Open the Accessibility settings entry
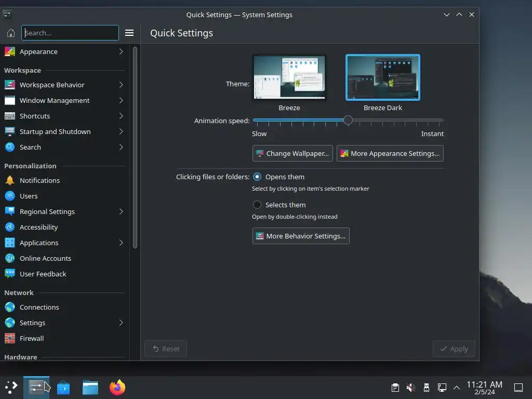This screenshot has width=532, height=399. (x=64, y=228)
